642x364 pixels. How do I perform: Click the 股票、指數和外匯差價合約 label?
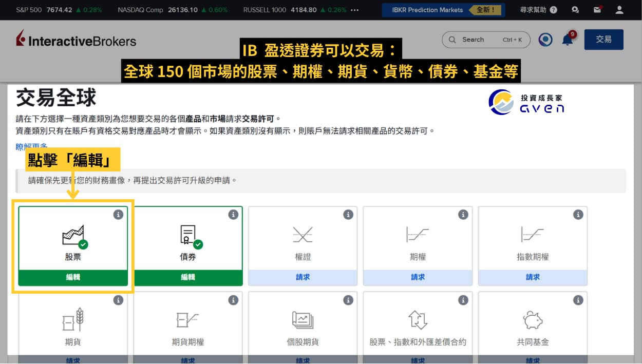point(418,342)
